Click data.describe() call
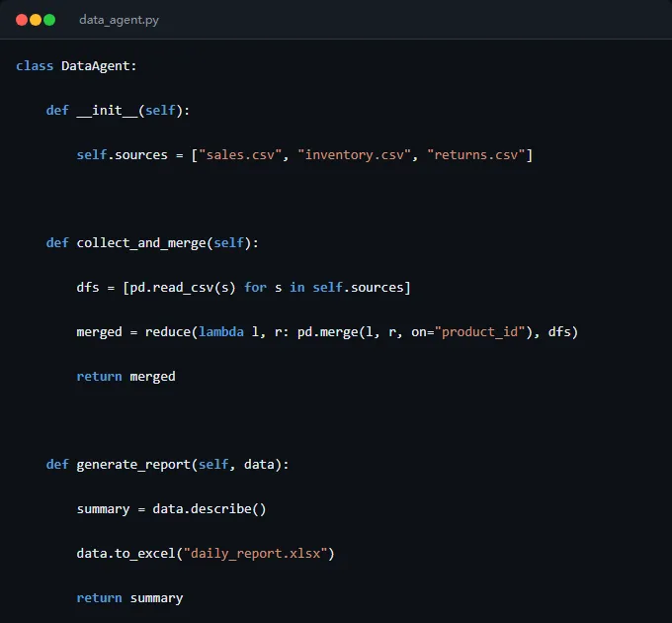The height and width of the screenshot is (623, 672). pyautogui.click(x=210, y=509)
